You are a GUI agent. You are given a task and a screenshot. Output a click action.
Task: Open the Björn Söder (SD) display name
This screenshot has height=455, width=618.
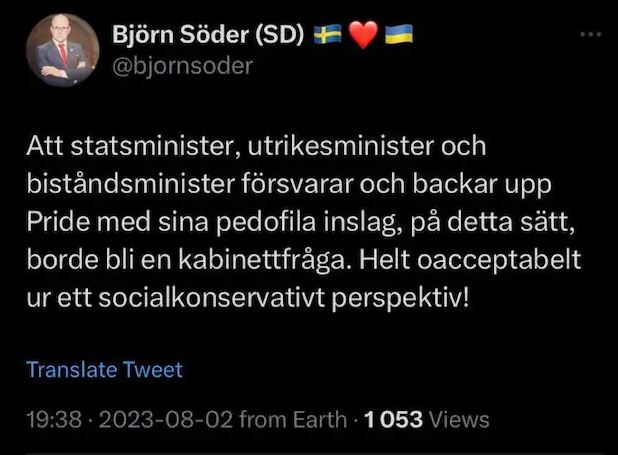tap(207, 36)
